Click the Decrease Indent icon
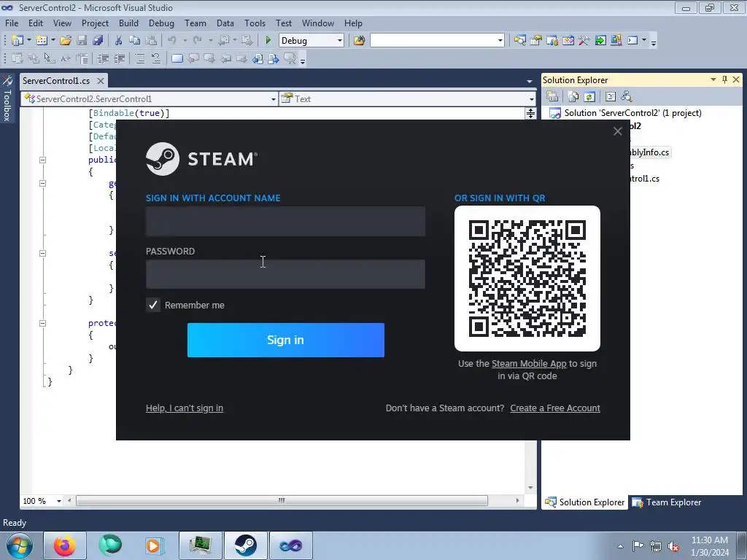This screenshot has height=560, width=747. 103,58
